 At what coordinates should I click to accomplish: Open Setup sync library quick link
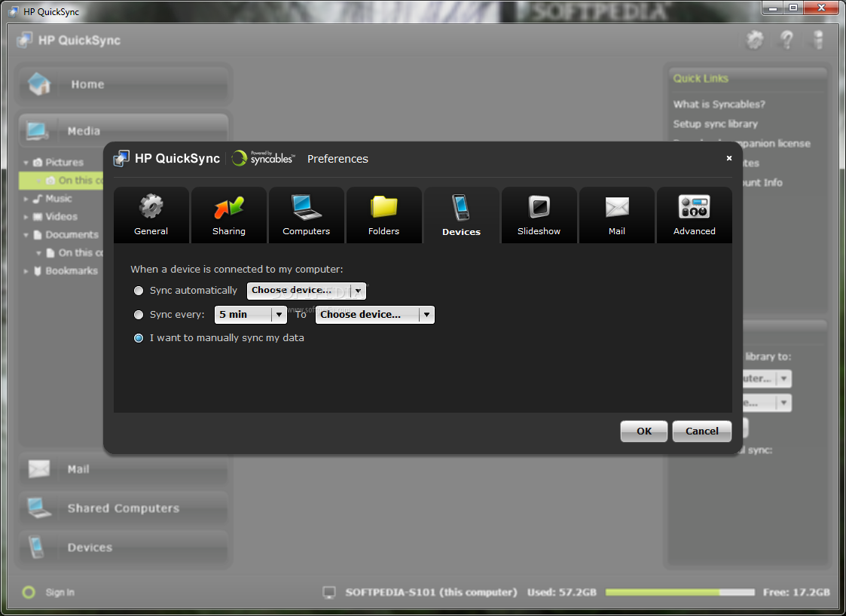[x=715, y=124]
